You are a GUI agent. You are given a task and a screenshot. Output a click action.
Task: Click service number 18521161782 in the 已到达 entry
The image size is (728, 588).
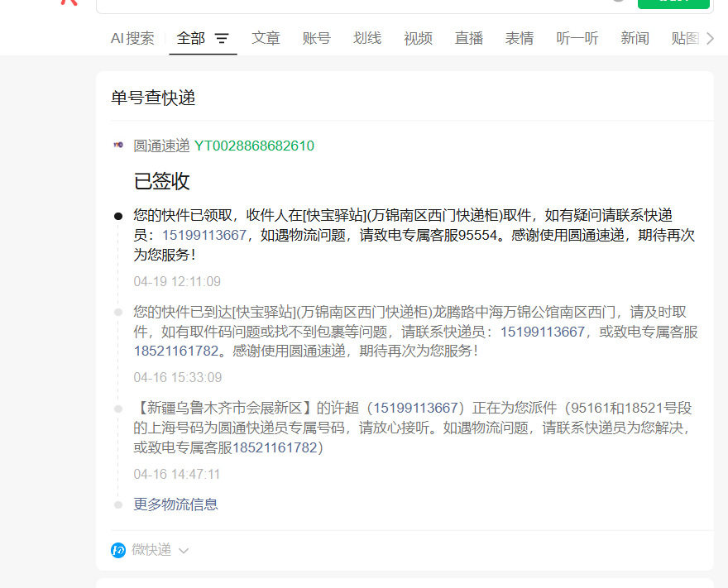[x=176, y=351]
